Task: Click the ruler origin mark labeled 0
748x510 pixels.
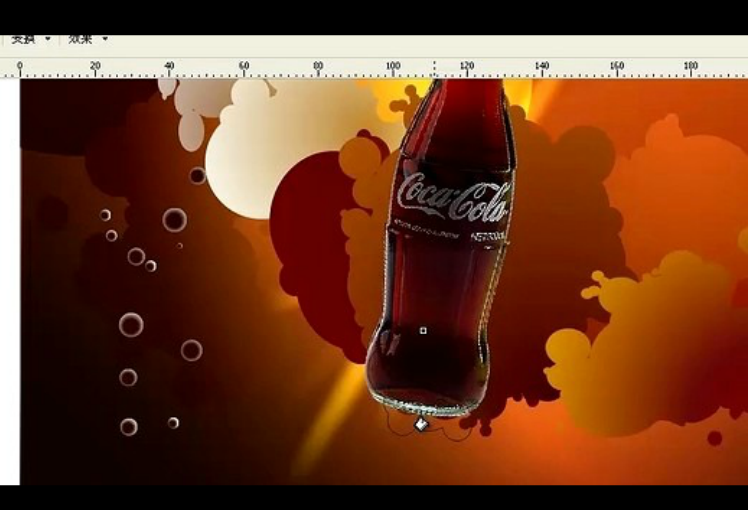Action: click(x=20, y=65)
